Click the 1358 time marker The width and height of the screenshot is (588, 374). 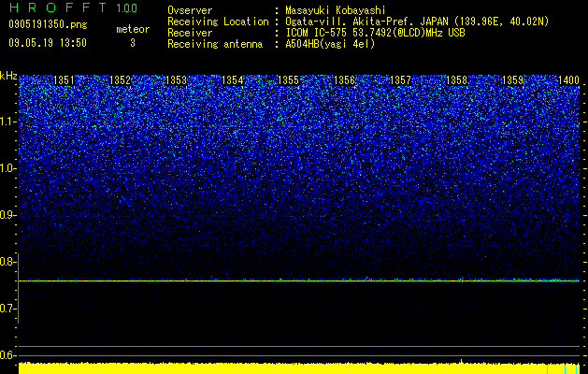[x=456, y=80]
